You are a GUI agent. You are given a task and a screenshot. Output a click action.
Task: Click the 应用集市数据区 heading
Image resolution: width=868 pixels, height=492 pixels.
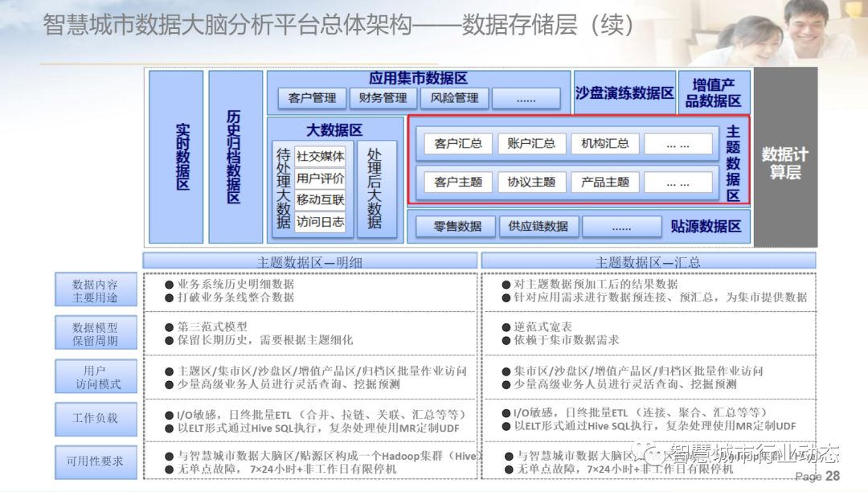(418, 79)
